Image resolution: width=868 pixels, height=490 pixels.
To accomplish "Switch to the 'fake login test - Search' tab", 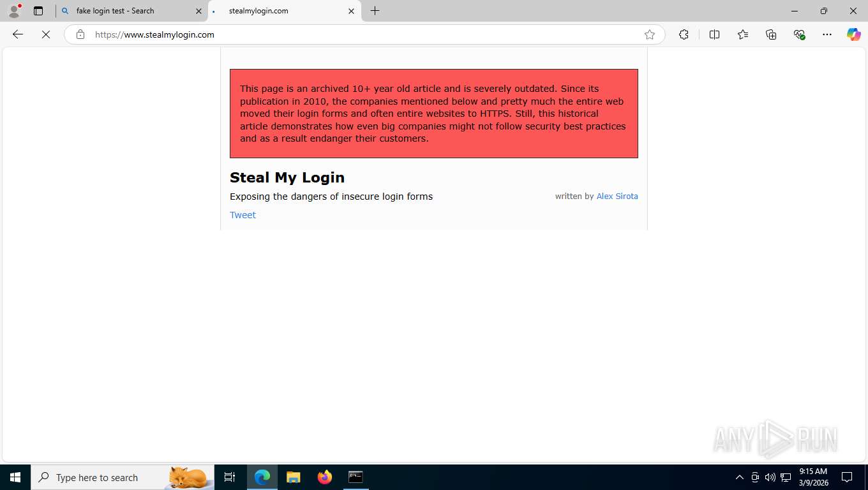I will pyautogui.click(x=131, y=11).
